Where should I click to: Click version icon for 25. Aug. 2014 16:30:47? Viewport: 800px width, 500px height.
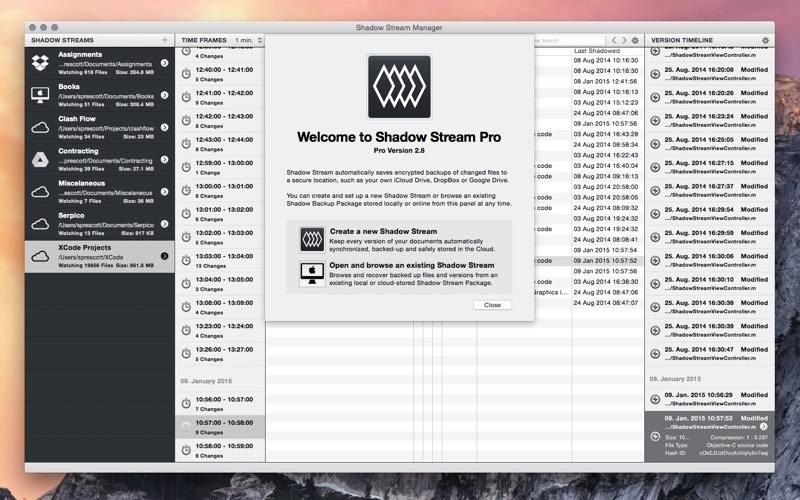pyautogui.click(x=655, y=354)
